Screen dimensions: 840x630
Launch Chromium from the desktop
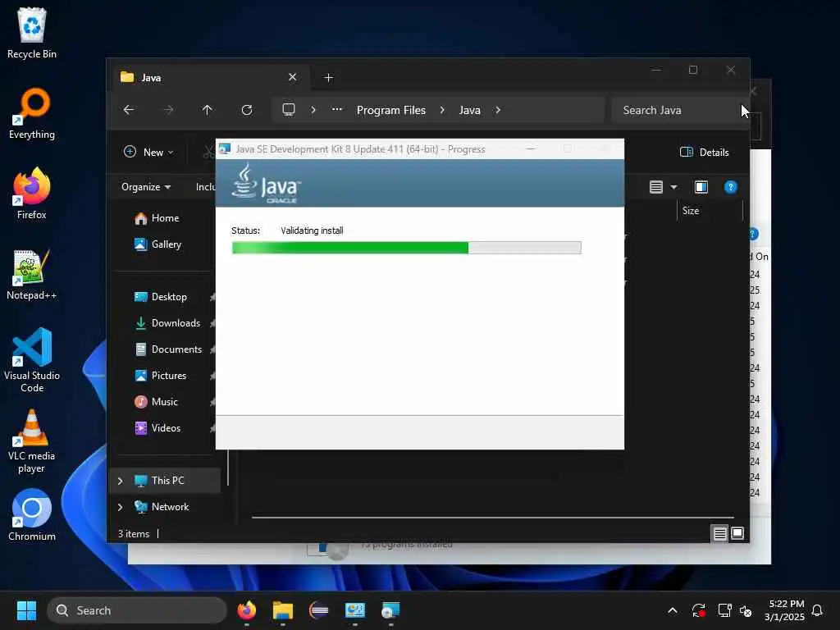click(32, 515)
